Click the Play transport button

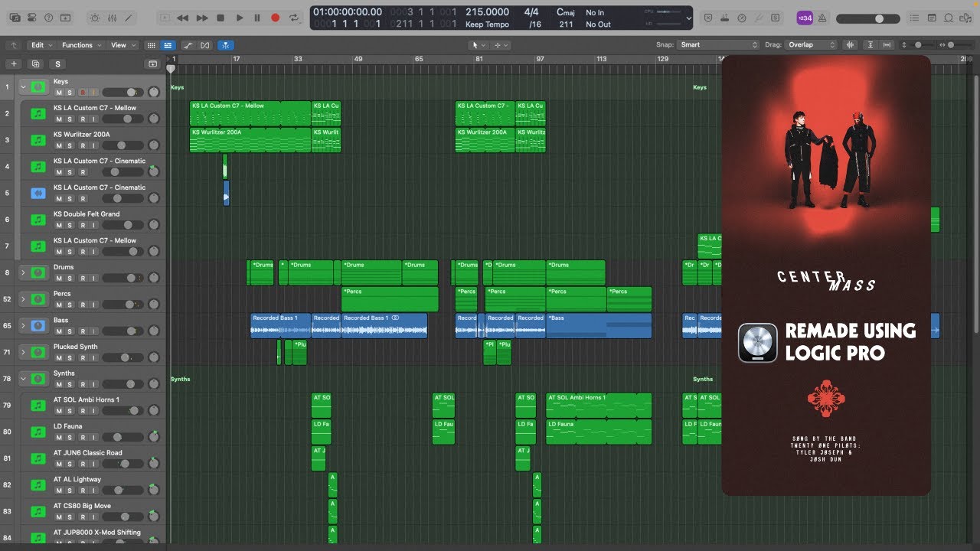pyautogui.click(x=240, y=18)
